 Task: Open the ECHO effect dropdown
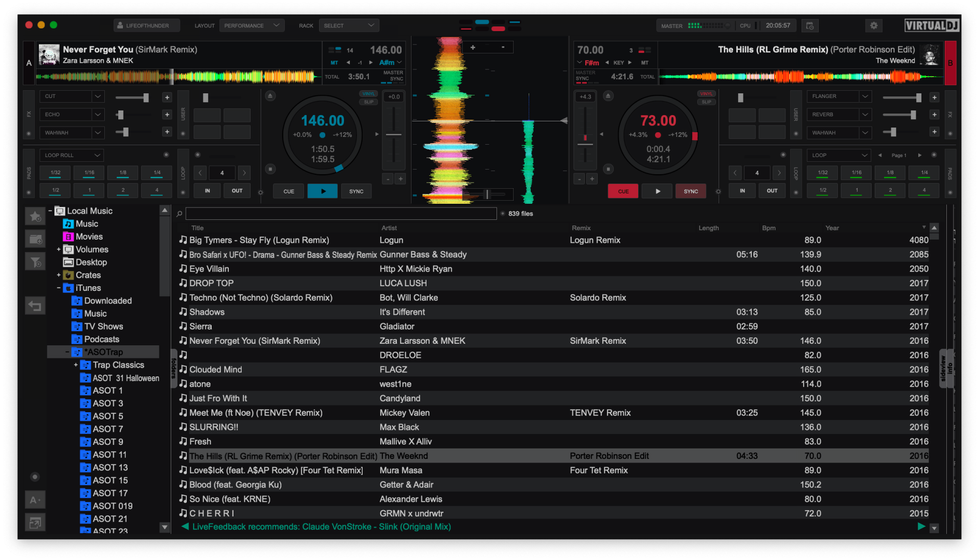[72, 115]
